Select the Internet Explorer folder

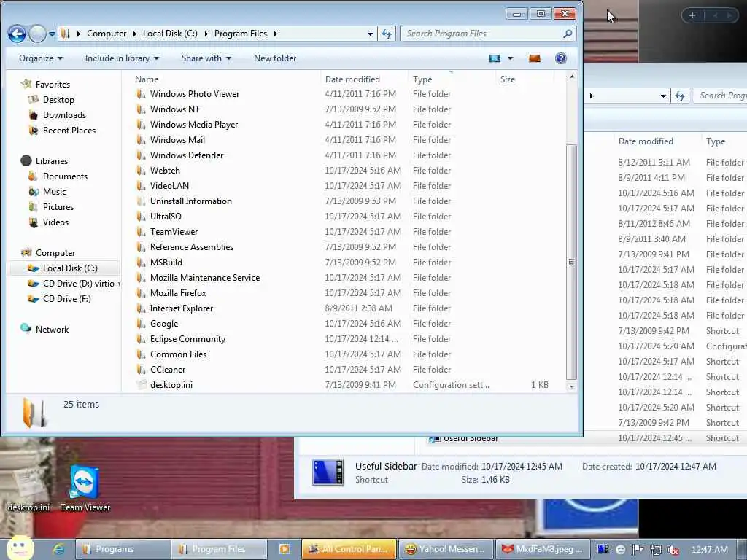182,308
